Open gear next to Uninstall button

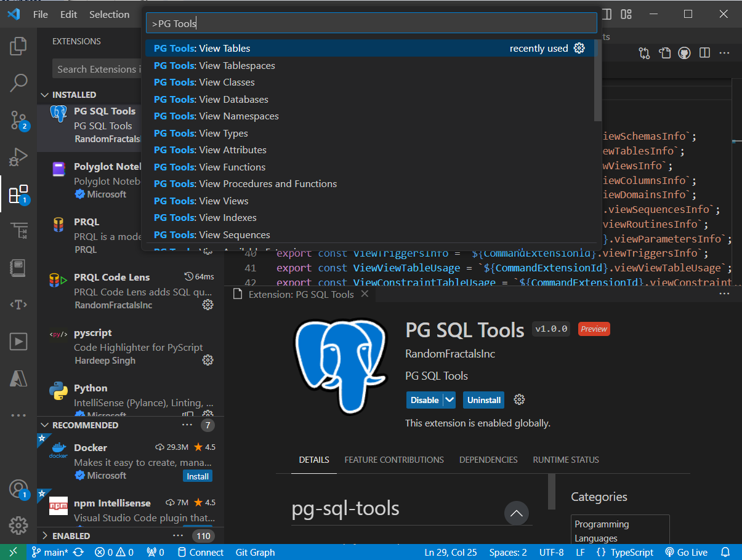coord(519,399)
